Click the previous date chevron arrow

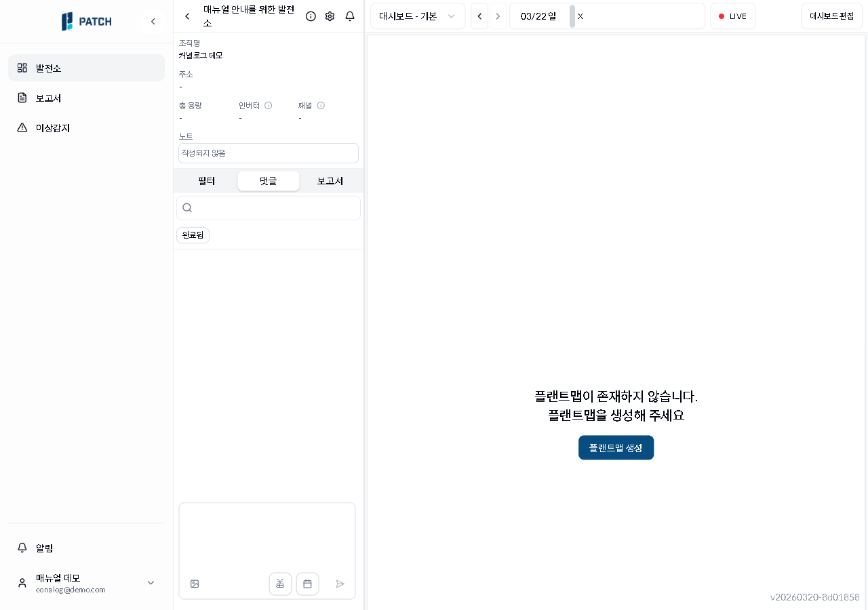[x=479, y=16]
